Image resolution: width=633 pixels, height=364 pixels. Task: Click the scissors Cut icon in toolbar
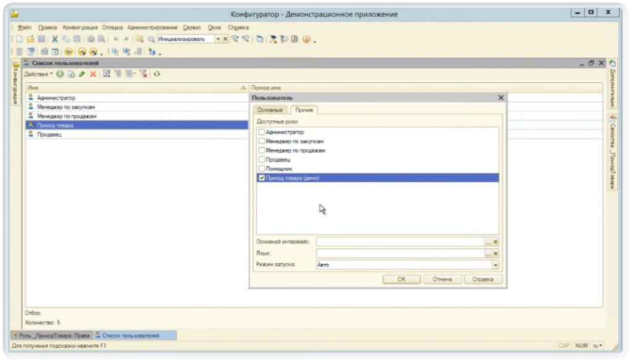tap(54, 40)
